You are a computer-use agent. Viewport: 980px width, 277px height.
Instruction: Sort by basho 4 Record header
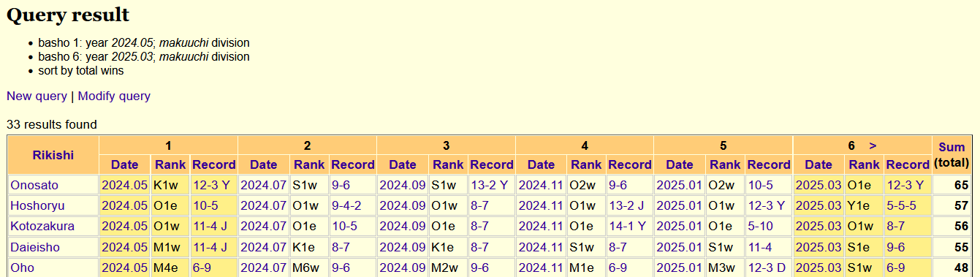pyautogui.click(x=630, y=164)
